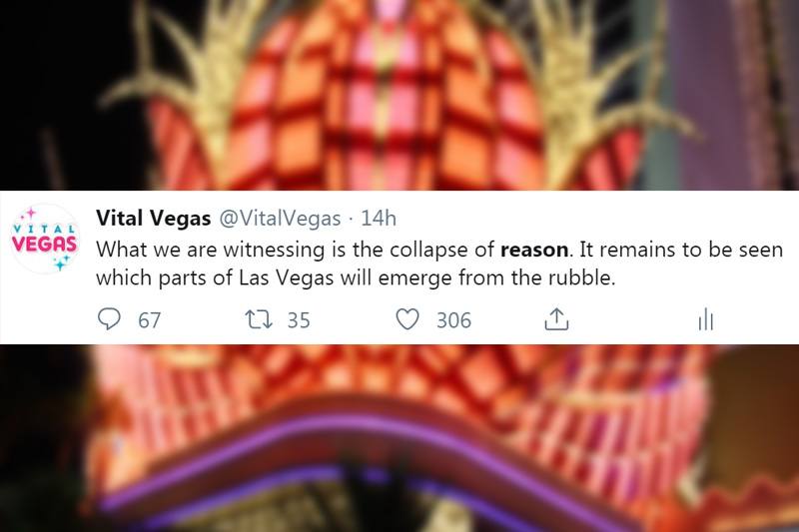This screenshot has height=532, width=799.
Task: View tweet analytics bar chart icon
Action: [706, 319]
